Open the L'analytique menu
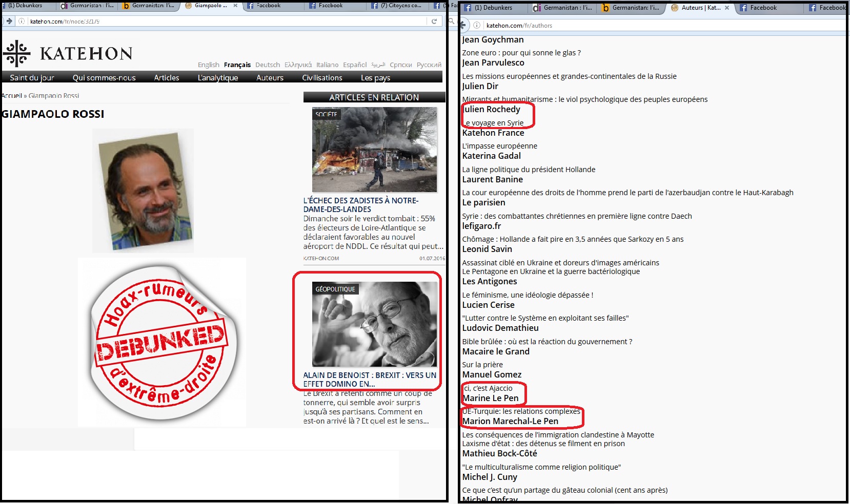 point(218,77)
